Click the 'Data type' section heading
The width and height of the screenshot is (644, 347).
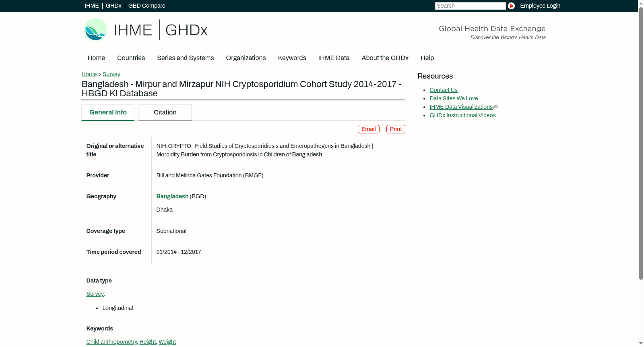tap(99, 281)
